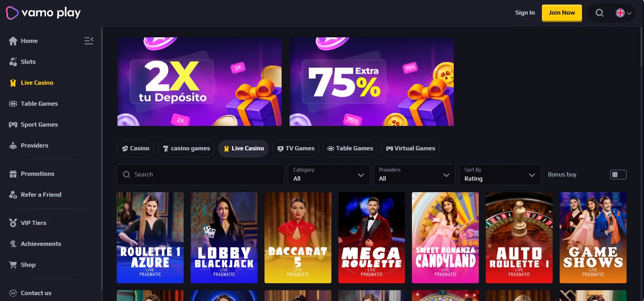Click the search magnifier icon in header

(599, 13)
